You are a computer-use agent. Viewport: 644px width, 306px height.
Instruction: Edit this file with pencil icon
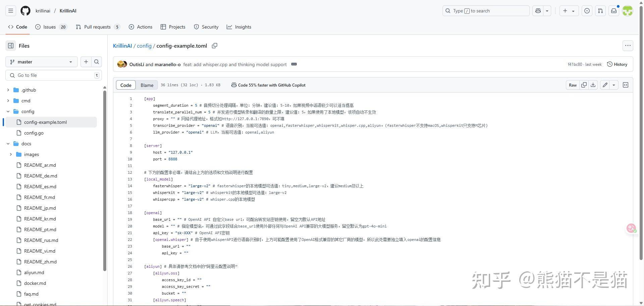[x=605, y=85]
